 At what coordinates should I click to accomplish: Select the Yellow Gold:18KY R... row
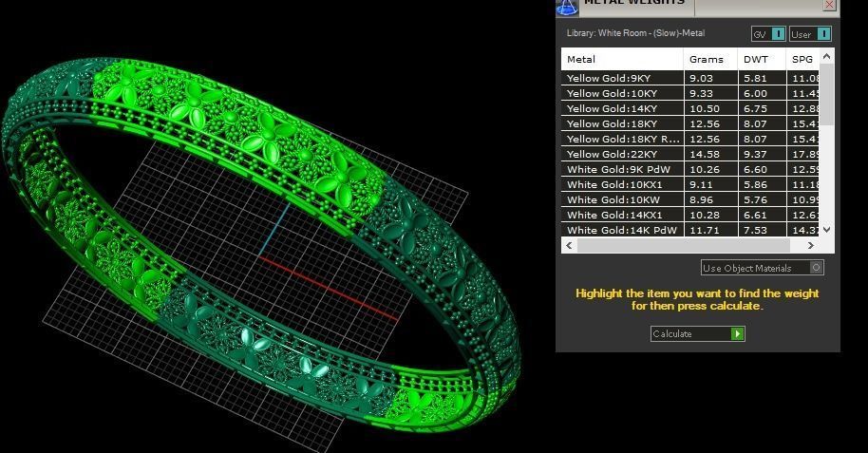690,139
